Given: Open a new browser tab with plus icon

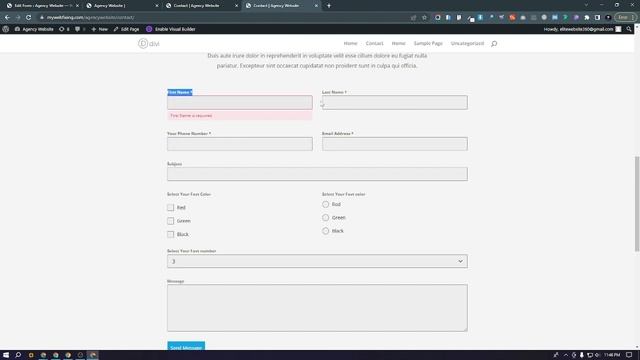Looking at the screenshot, I should pos(329,6).
